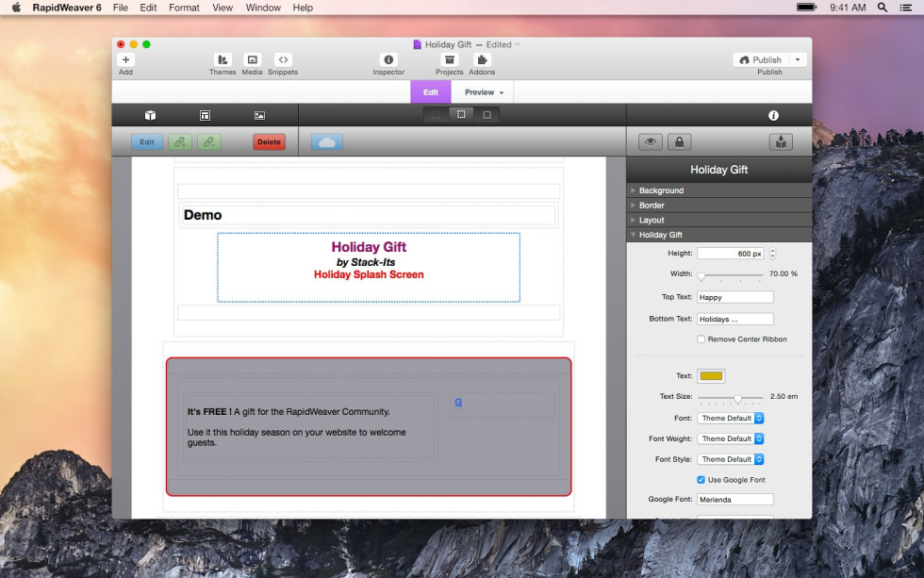Open the File menu

[x=121, y=8]
